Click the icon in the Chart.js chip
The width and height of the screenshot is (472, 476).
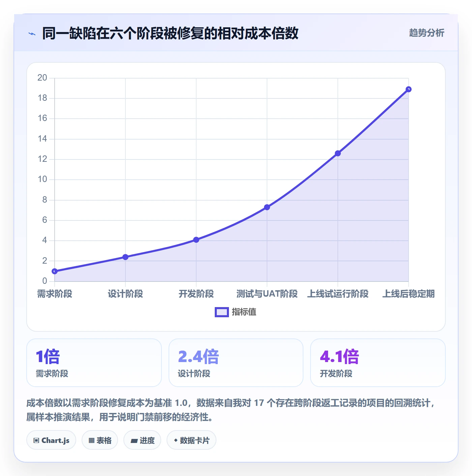[36, 441]
